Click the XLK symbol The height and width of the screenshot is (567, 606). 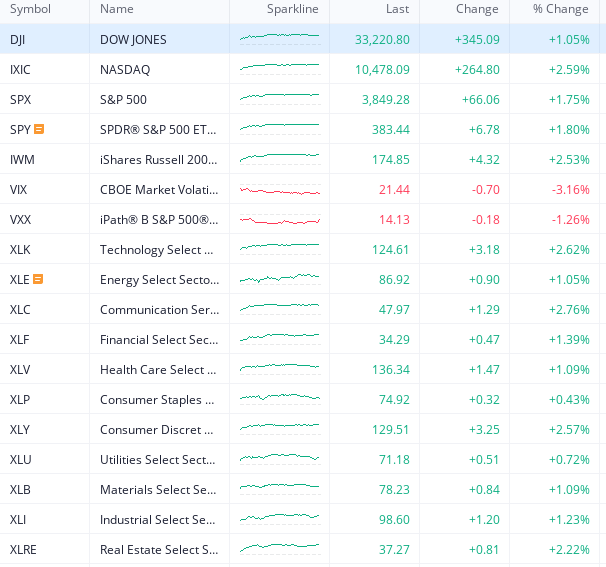20,249
